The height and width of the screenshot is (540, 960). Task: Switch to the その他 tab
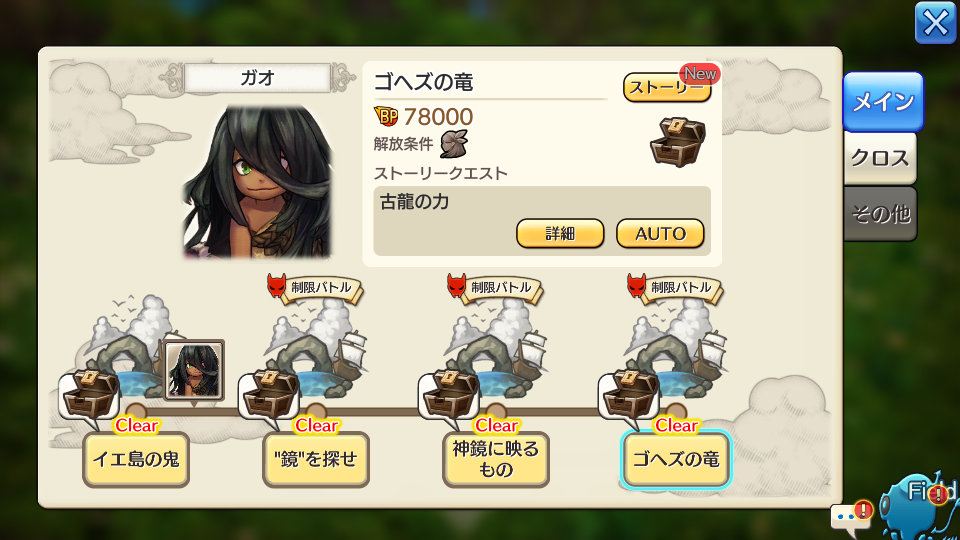tap(880, 214)
